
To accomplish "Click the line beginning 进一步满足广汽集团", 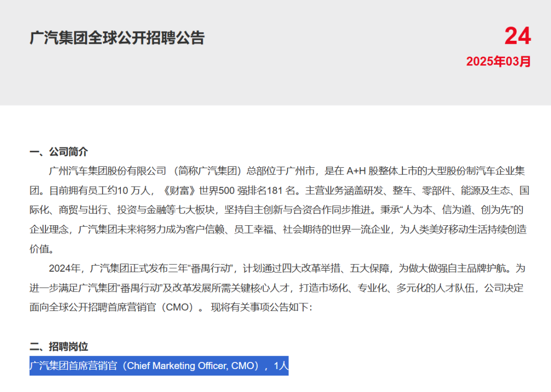I will click(x=277, y=288).
